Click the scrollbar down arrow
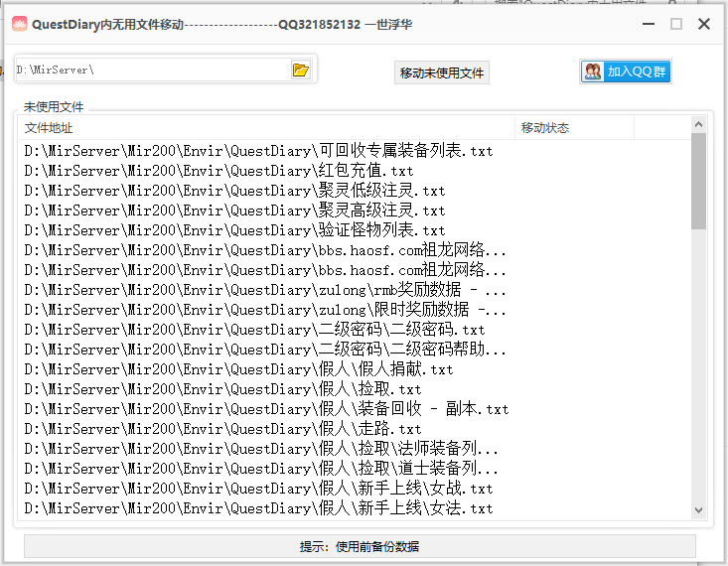 click(x=698, y=509)
